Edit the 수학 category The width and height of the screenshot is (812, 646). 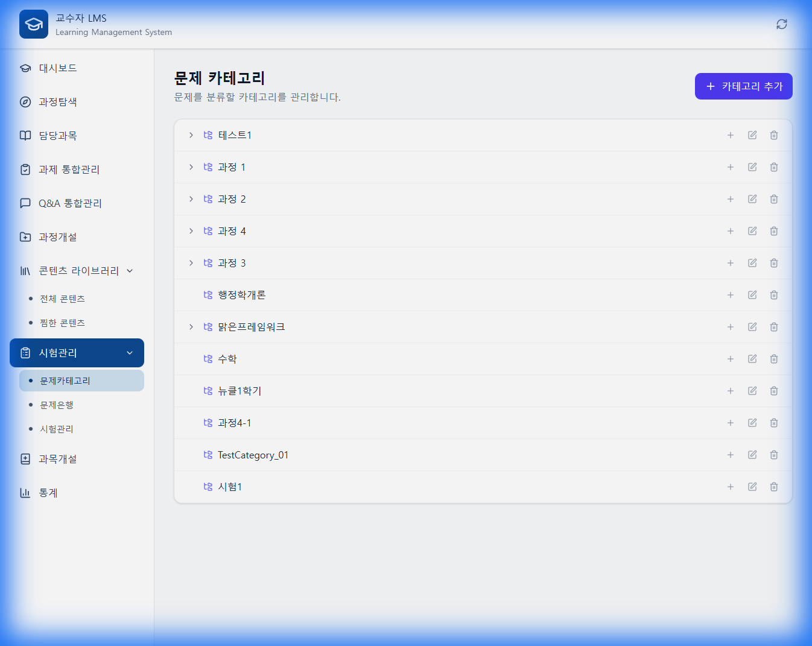click(752, 359)
